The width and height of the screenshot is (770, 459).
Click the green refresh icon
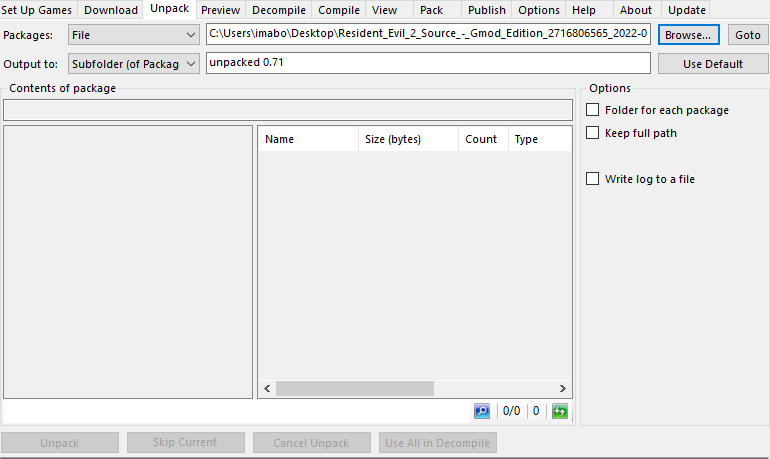(560, 411)
